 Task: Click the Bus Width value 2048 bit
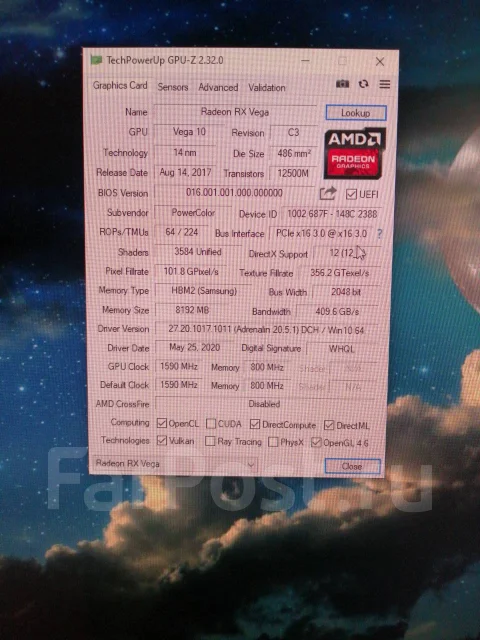(346, 292)
